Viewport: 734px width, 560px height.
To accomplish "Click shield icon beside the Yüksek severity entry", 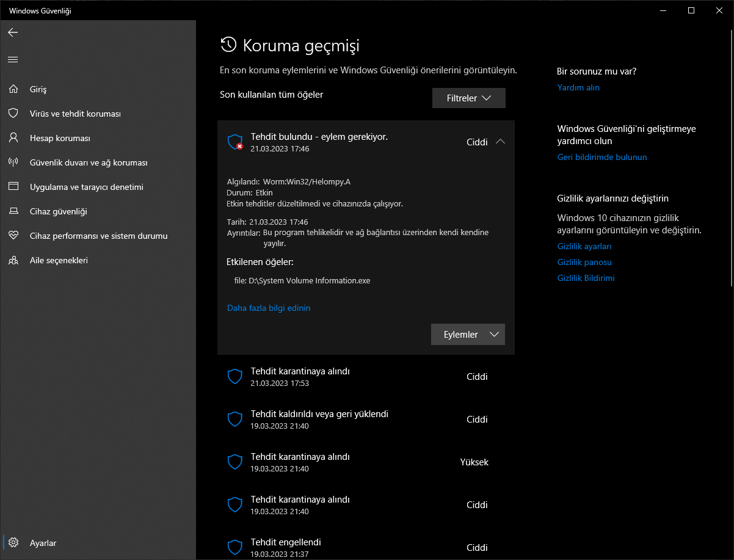I will click(x=235, y=462).
